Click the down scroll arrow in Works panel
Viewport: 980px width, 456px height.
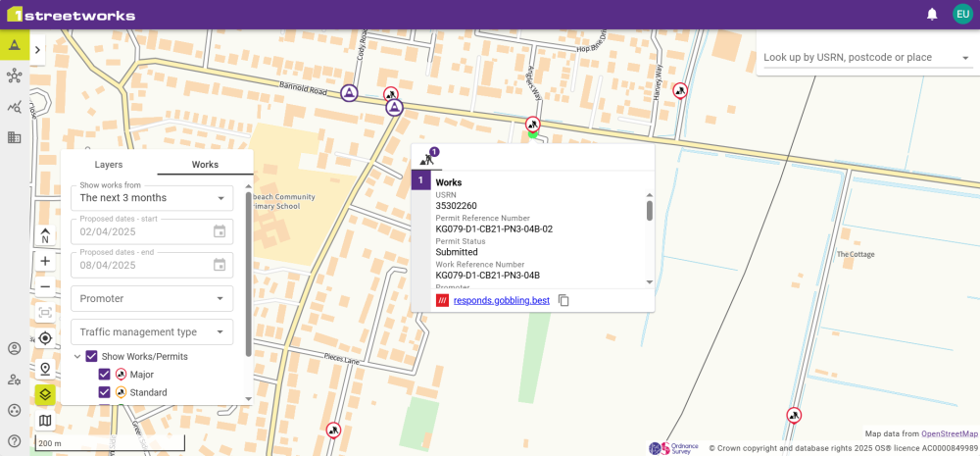249,398
